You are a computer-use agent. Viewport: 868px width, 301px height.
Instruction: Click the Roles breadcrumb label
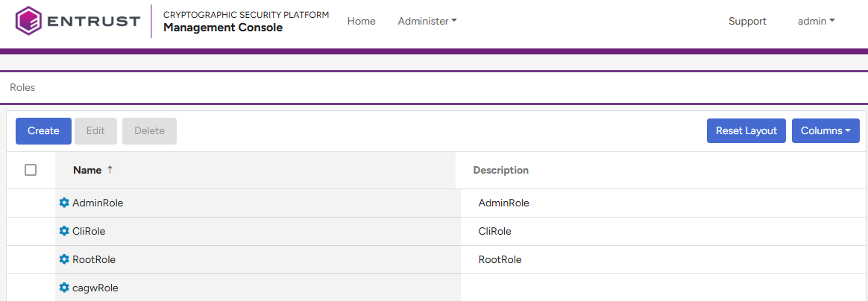click(x=22, y=87)
